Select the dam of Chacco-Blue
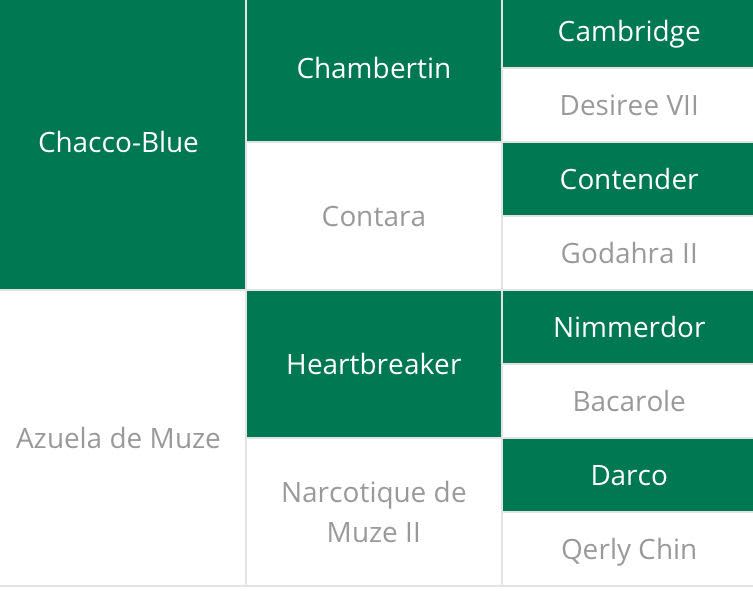 click(373, 216)
